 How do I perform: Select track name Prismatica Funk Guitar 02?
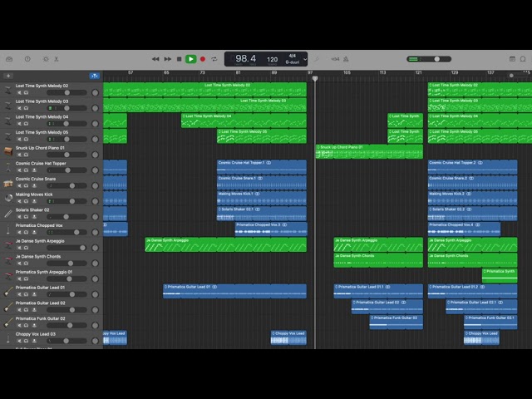tap(41, 318)
